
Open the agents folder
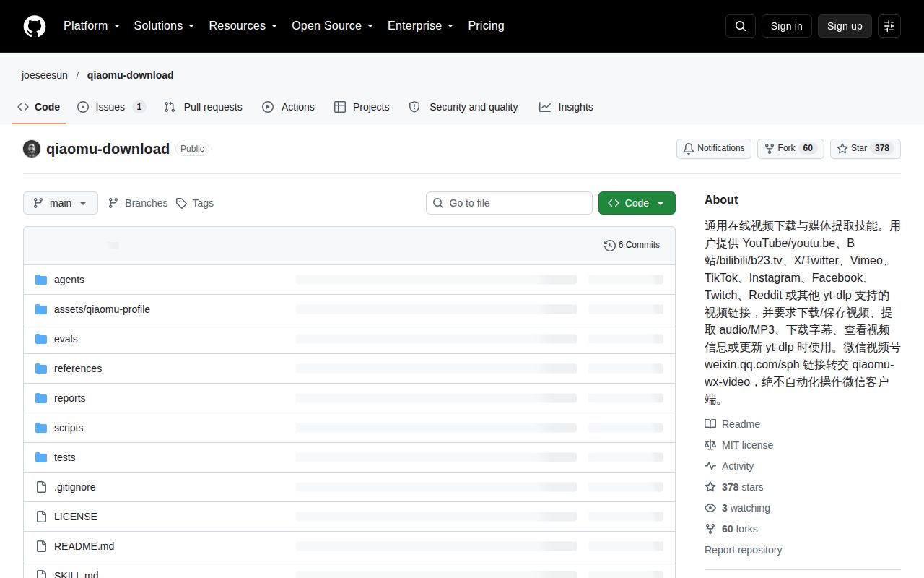click(x=69, y=280)
